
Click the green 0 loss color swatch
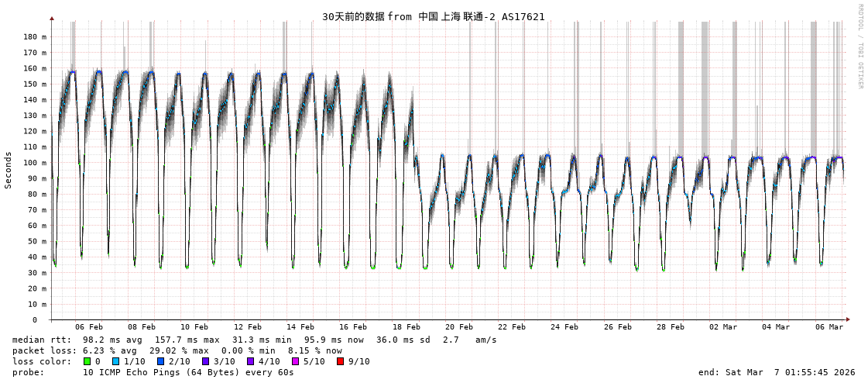point(87,361)
